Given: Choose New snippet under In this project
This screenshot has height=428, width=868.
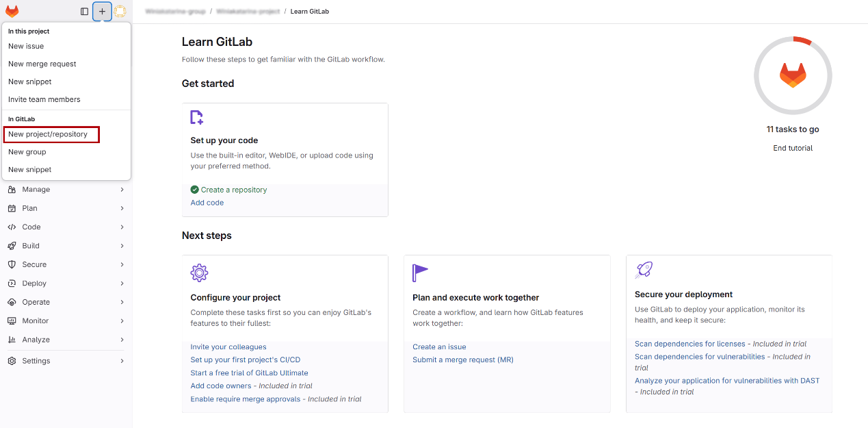Looking at the screenshot, I should (66, 81).
